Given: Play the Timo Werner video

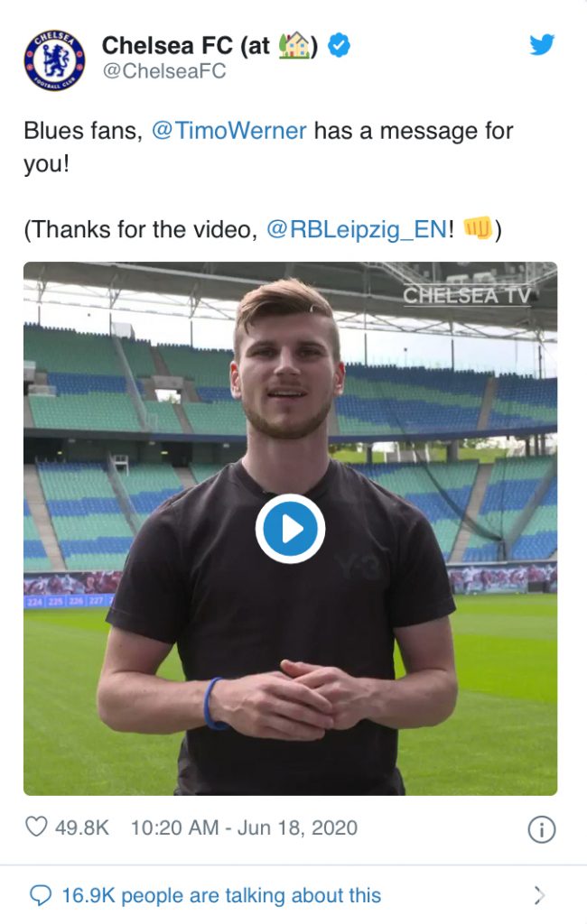Looking at the screenshot, I should coord(290,529).
